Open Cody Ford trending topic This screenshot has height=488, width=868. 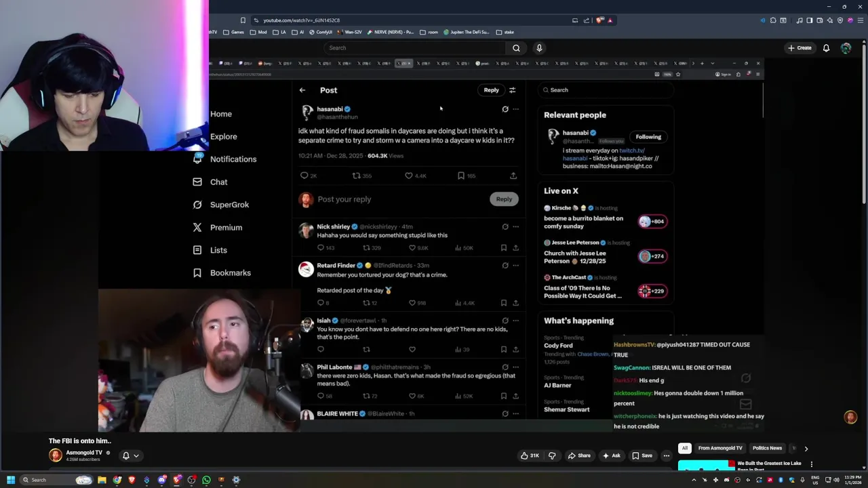point(558,346)
